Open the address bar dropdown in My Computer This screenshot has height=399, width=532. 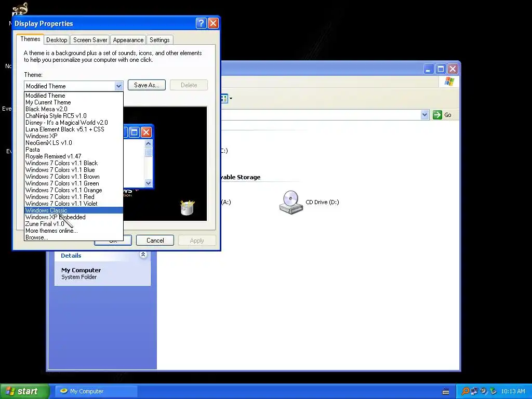(424, 115)
